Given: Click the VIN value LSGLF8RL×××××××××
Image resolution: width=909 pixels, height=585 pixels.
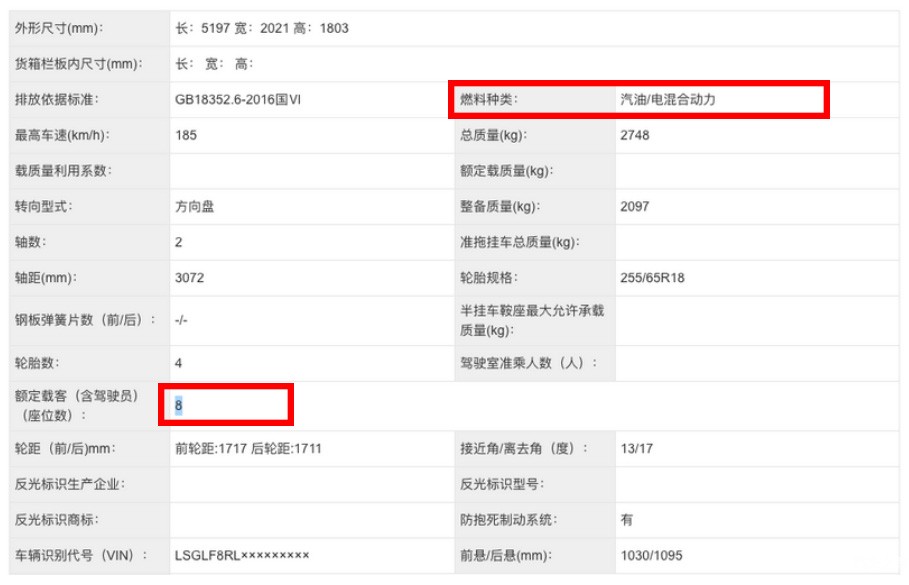Looking at the screenshot, I should 242,556.
